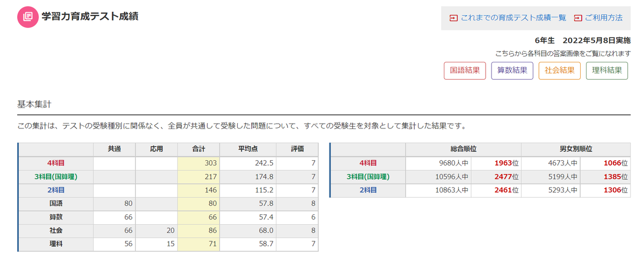Click the 理科 応用 score 15 cell
Viewport: 644px width, 265px height.
156,245
